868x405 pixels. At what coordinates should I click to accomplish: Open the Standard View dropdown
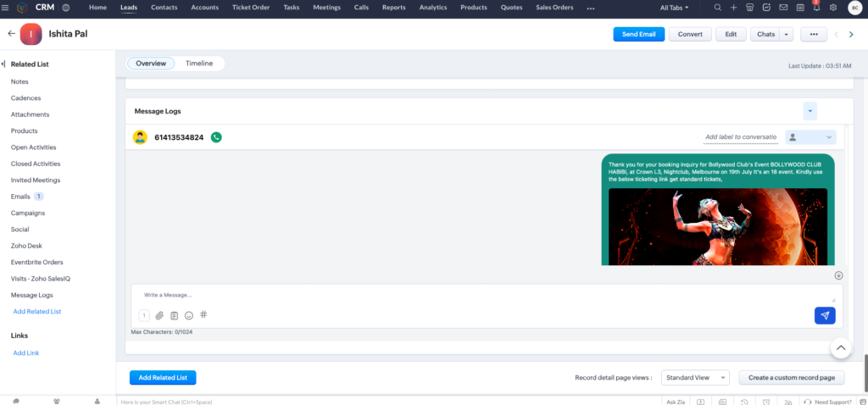click(695, 378)
